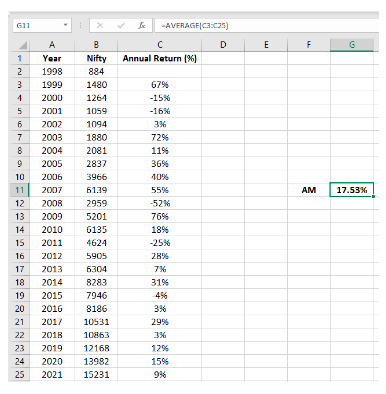The image size is (386, 394).
Task: Click the 'AM' label cell
Action: click(x=309, y=190)
